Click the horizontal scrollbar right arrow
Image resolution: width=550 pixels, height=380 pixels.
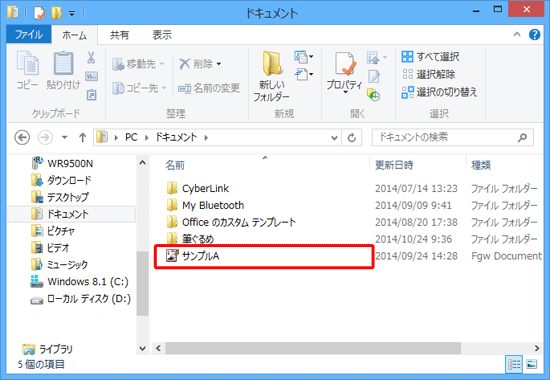537,348
